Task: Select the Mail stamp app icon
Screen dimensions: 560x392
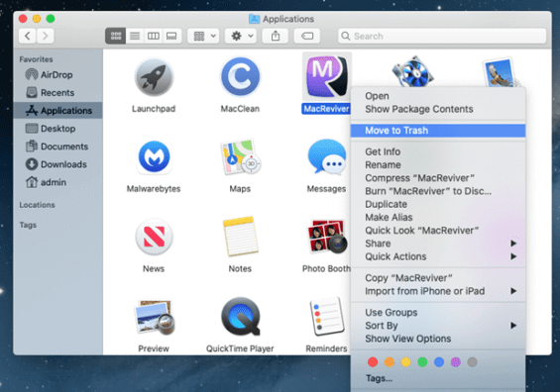Action: (x=500, y=72)
